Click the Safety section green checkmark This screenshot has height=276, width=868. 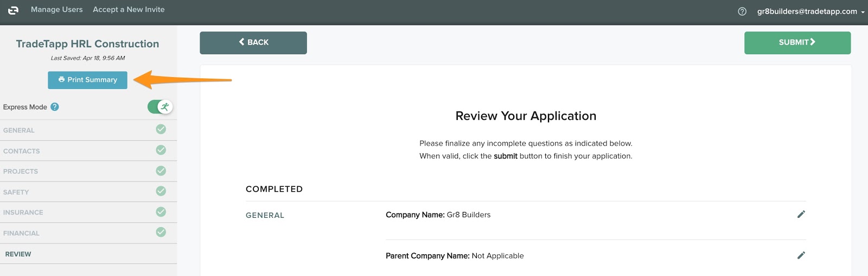click(x=161, y=191)
